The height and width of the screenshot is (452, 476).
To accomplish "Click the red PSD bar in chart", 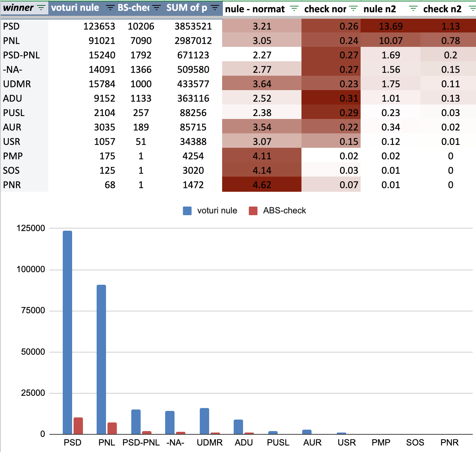I will point(78,426).
